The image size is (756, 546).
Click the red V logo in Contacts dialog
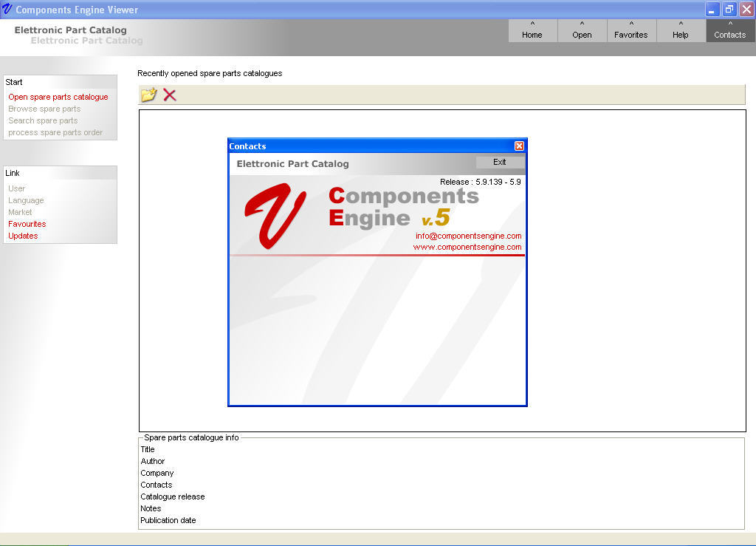[275, 216]
